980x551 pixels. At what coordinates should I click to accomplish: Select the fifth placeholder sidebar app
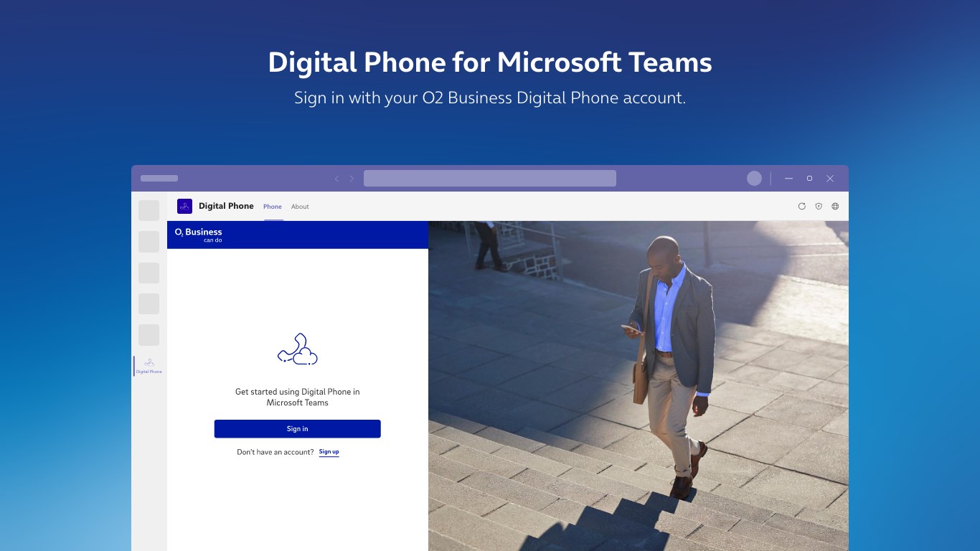coord(149,335)
